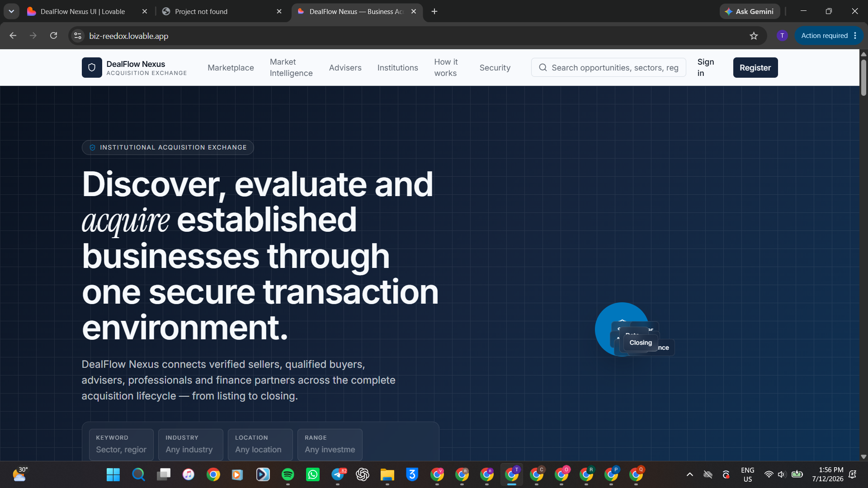Click the Sign in link
The height and width of the screenshot is (488, 868).
click(x=706, y=68)
